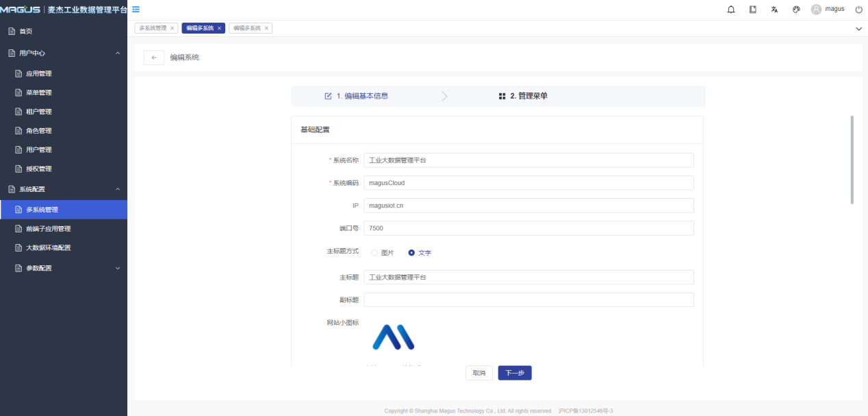The height and width of the screenshot is (416, 868).
Task: Click the form's vertical scrollbar
Action: (x=852, y=160)
